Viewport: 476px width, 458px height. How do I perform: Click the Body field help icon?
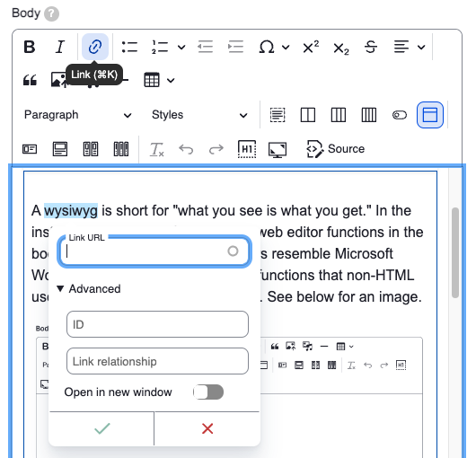tap(51, 13)
